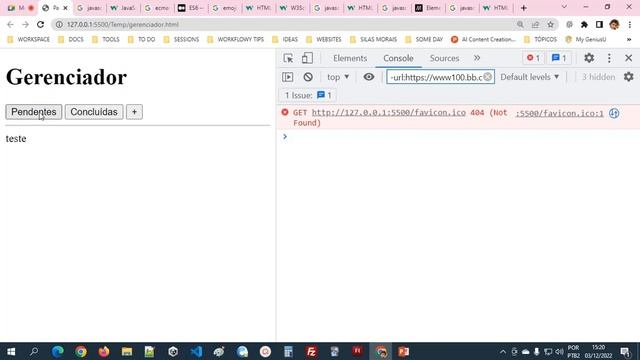Open DevTools kebab menu
Screen dimensions: 640x360
click(609, 58)
